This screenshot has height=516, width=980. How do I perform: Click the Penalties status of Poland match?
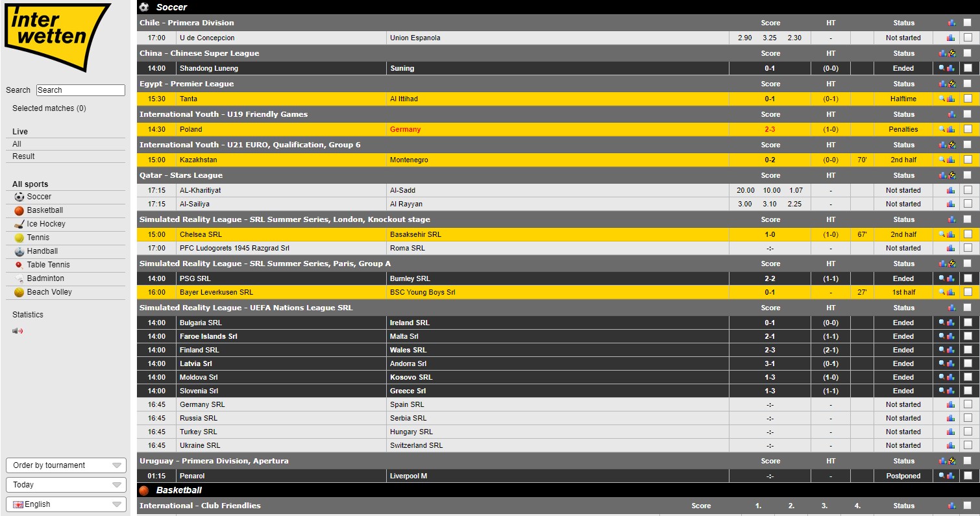click(903, 129)
